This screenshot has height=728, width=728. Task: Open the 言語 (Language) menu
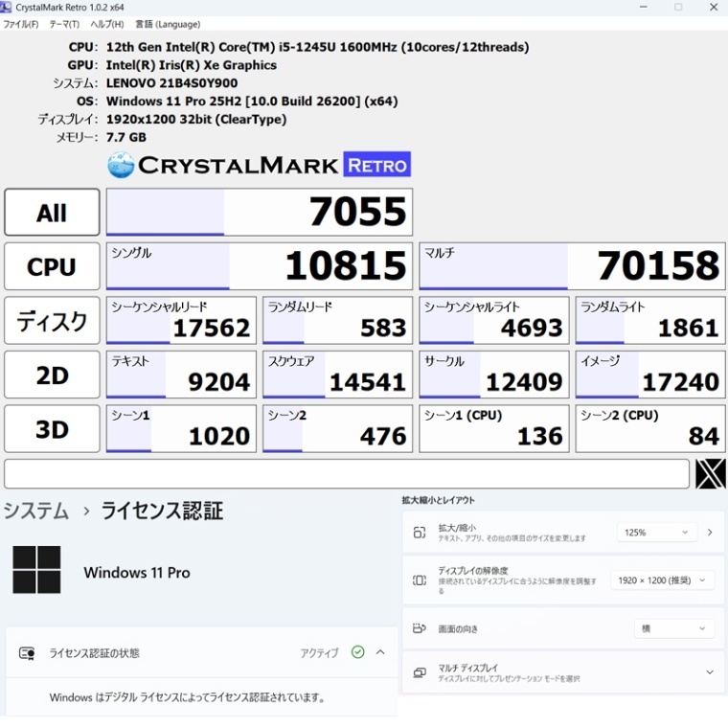tap(168, 24)
